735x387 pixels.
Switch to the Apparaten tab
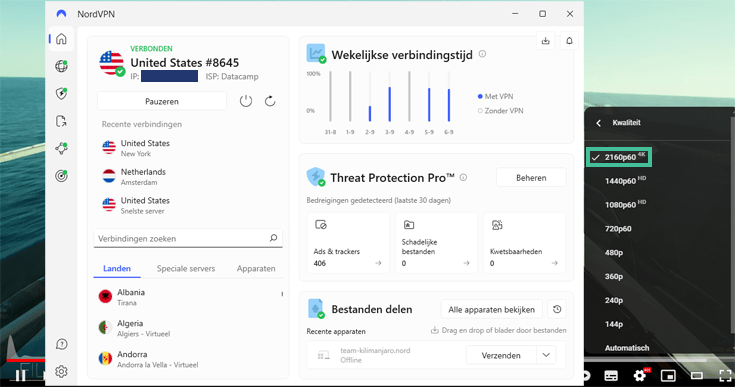pos(256,268)
